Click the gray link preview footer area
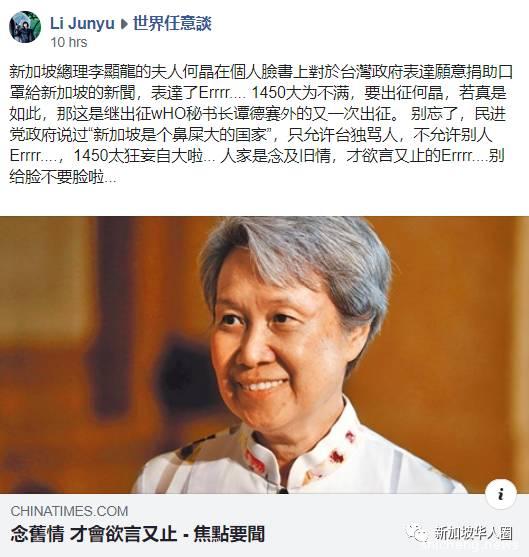The image size is (529, 557). pyautogui.click(x=264, y=525)
